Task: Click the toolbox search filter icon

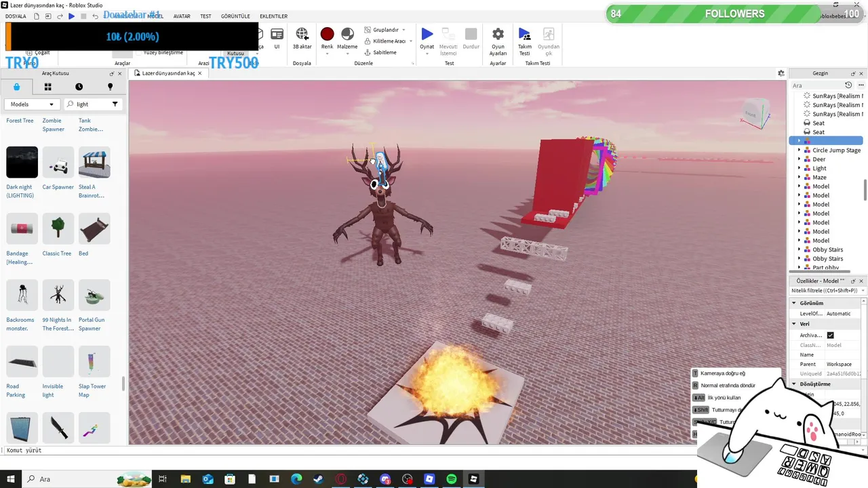Action: click(115, 104)
